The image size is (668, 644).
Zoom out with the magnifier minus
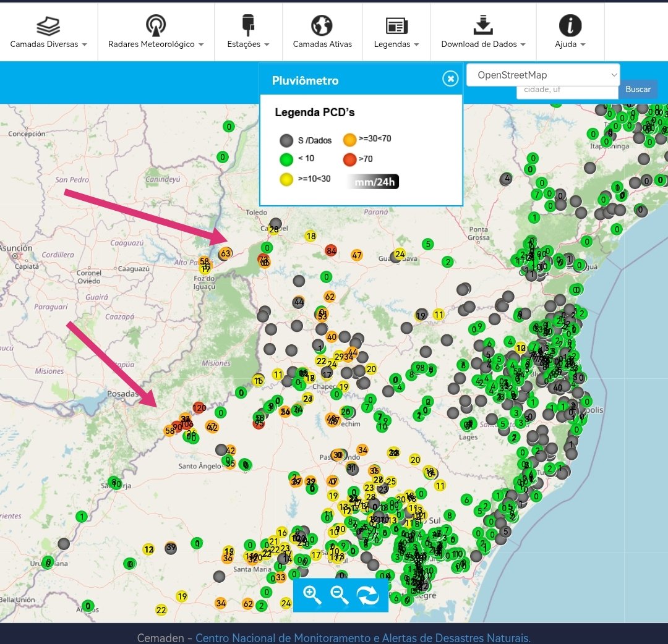pos(340,595)
